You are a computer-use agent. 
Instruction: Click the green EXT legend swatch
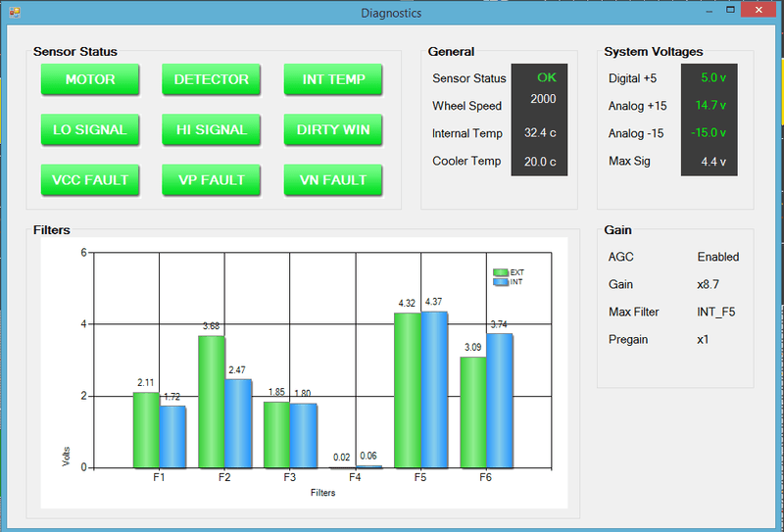click(501, 272)
